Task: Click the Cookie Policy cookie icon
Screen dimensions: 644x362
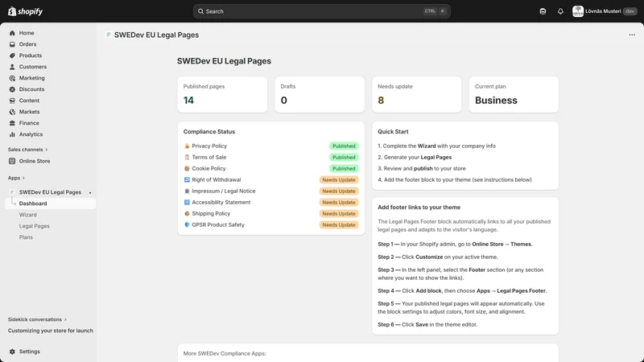Action: tap(187, 169)
